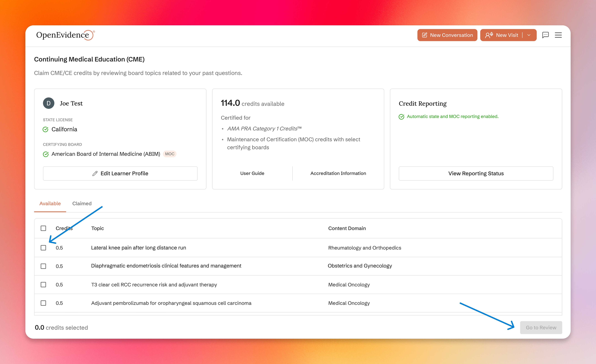Switch to the Available tab
596x364 pixels.
point(50,203)
